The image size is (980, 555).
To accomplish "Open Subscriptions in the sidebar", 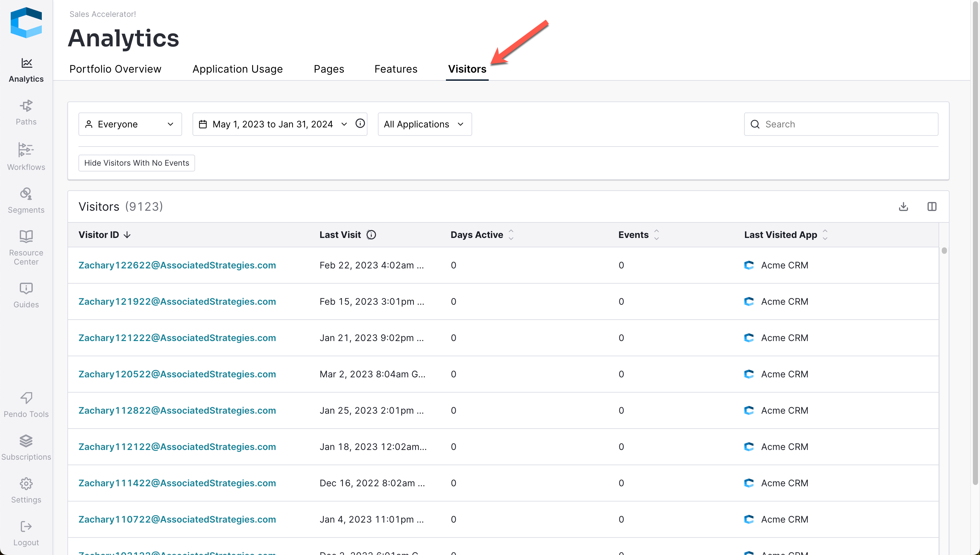I will pos(26,448).
